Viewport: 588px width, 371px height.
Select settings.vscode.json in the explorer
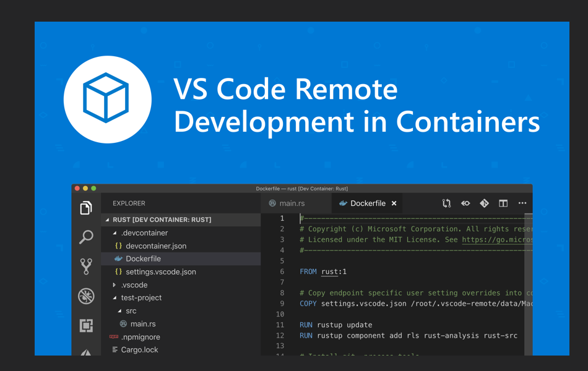[161, 271]
